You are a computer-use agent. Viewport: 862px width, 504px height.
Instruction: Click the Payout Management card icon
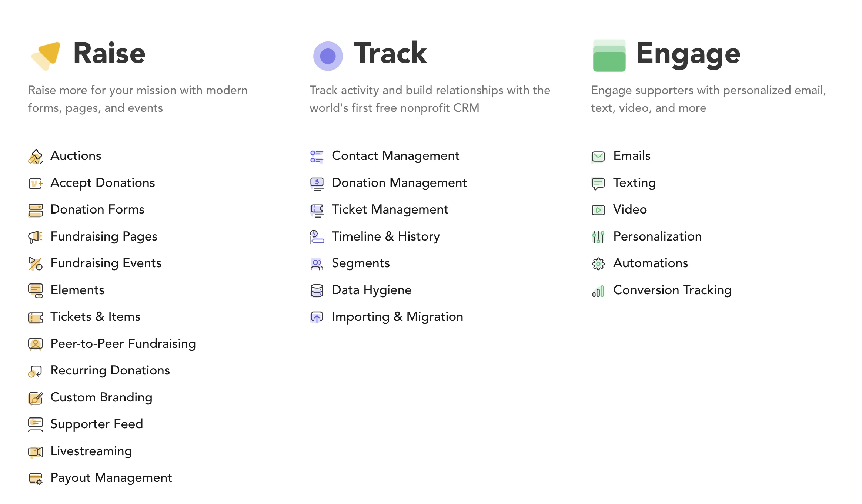point(35,478)
